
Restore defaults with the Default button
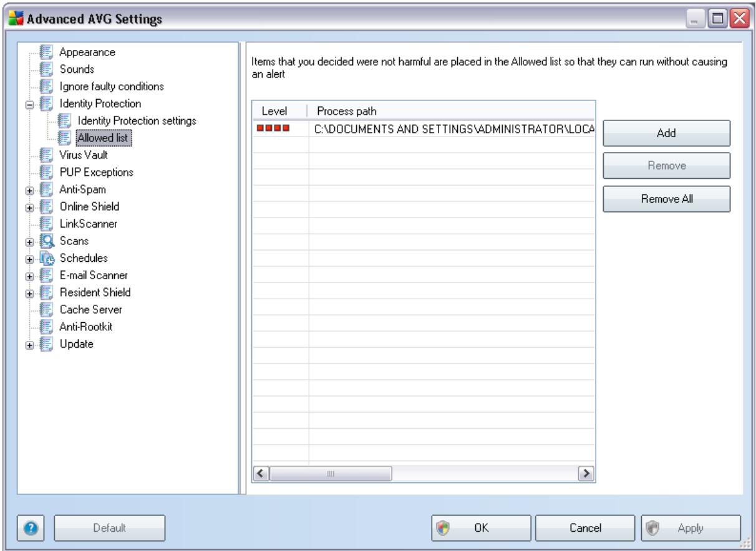109,528
